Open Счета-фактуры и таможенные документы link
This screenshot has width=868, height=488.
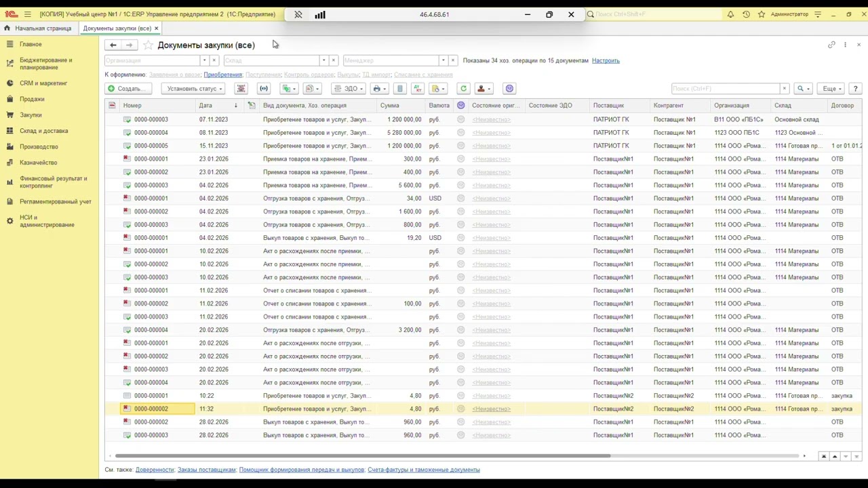(x=424, y=470)
